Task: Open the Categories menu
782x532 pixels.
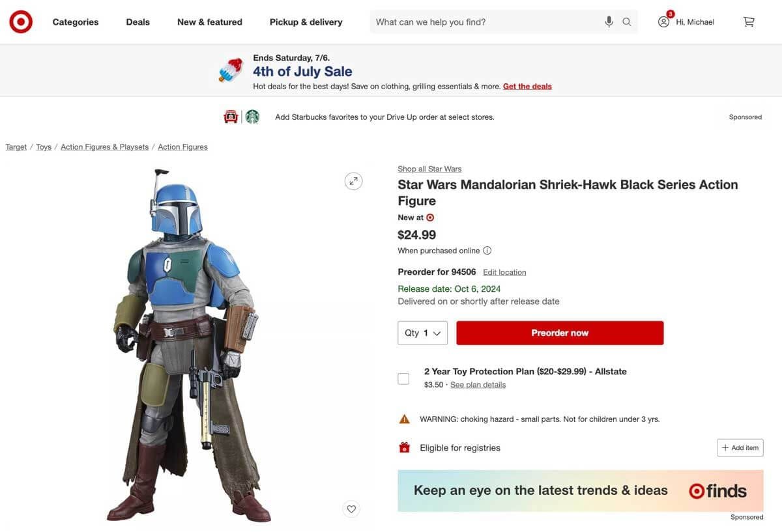Action: coord(75,21)
